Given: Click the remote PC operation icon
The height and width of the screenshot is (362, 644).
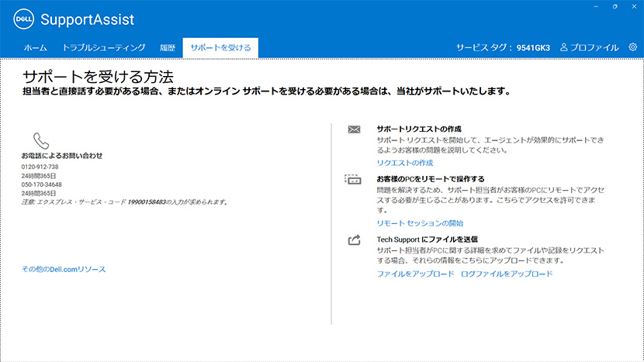Looking at the screenshot, I should tap(354, 179).
